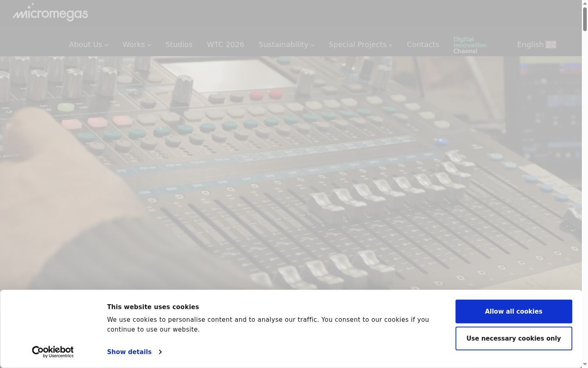The height and width of the screenshot is (368, 588).
Task: Expand cookie details with Show details
Action: [134, 352]
